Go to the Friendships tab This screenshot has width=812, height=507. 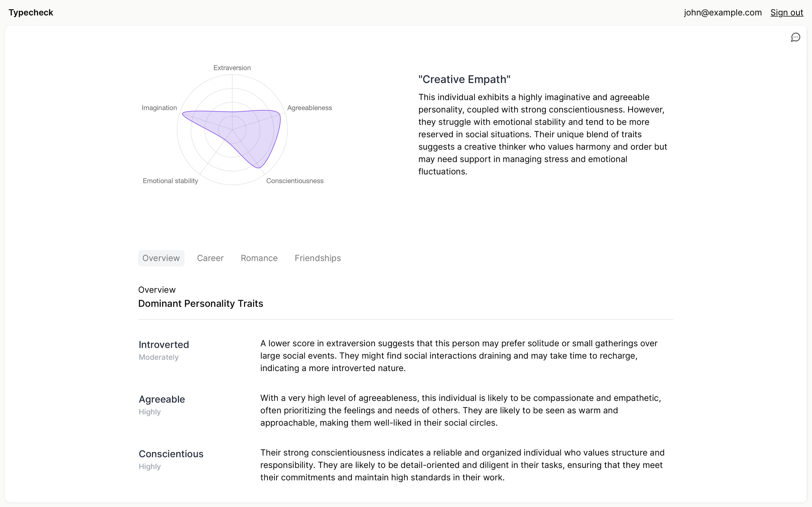coord(317,258)
